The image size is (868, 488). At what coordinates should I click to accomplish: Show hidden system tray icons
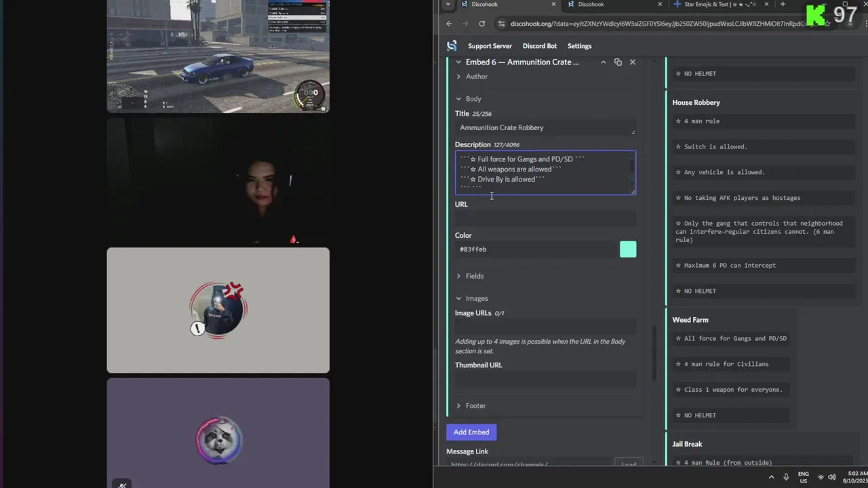pos(771,477)
